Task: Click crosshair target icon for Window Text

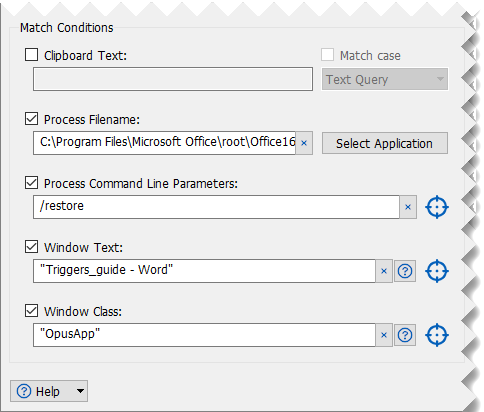Action: pyautogui.click(x=437, y=271)
